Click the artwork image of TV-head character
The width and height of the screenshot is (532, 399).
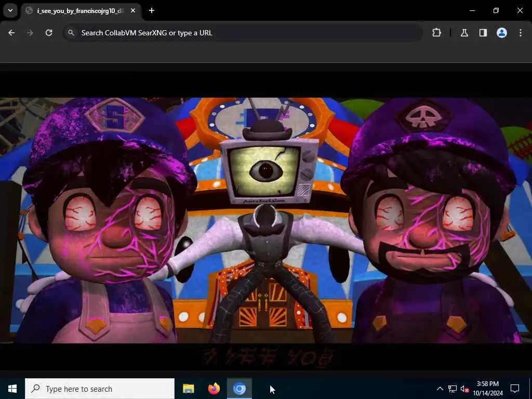266,220
